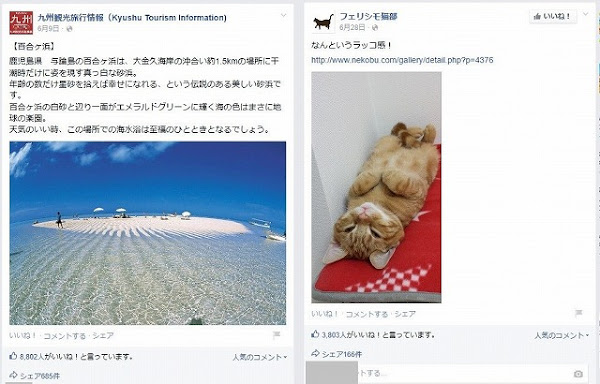The image size is (600, 384).
Task: Click the share arrow icon showing 166 shares
Action: click(x=315, y=353)
